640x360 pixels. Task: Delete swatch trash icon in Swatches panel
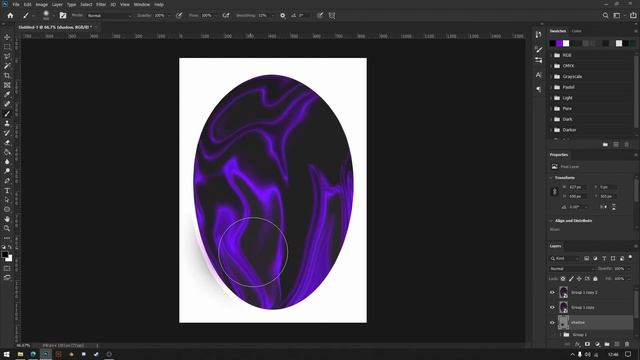(x=627, y=144)
